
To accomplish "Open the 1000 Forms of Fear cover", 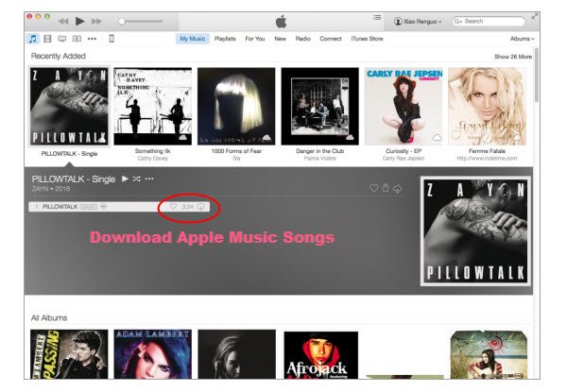I will [x=236, y=107].
